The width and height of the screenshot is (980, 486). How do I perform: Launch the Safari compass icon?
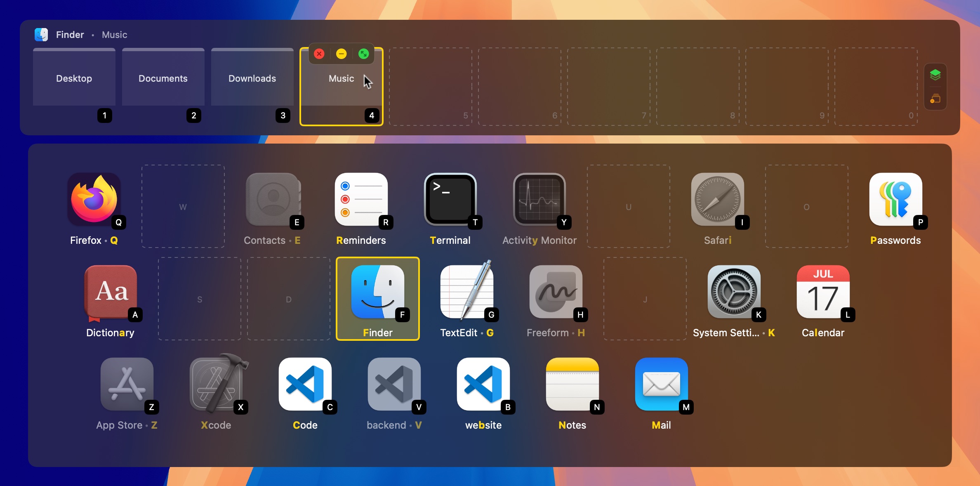(x=718, y=199)
